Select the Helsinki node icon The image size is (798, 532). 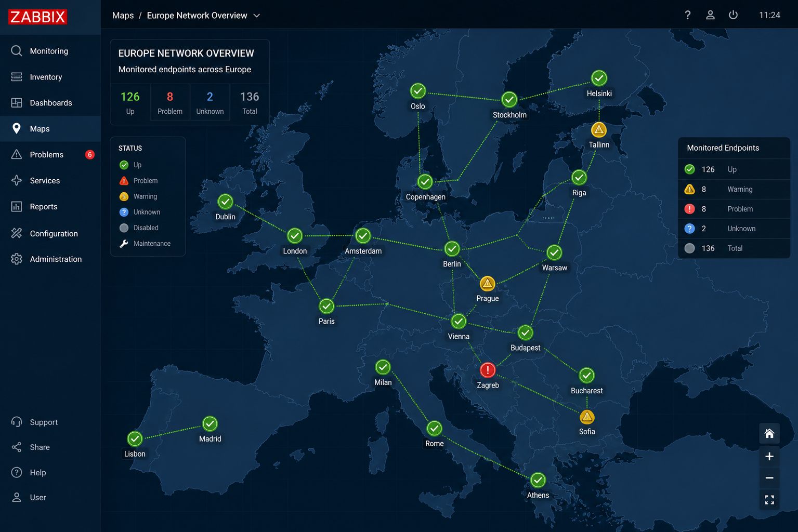[599, 78]
